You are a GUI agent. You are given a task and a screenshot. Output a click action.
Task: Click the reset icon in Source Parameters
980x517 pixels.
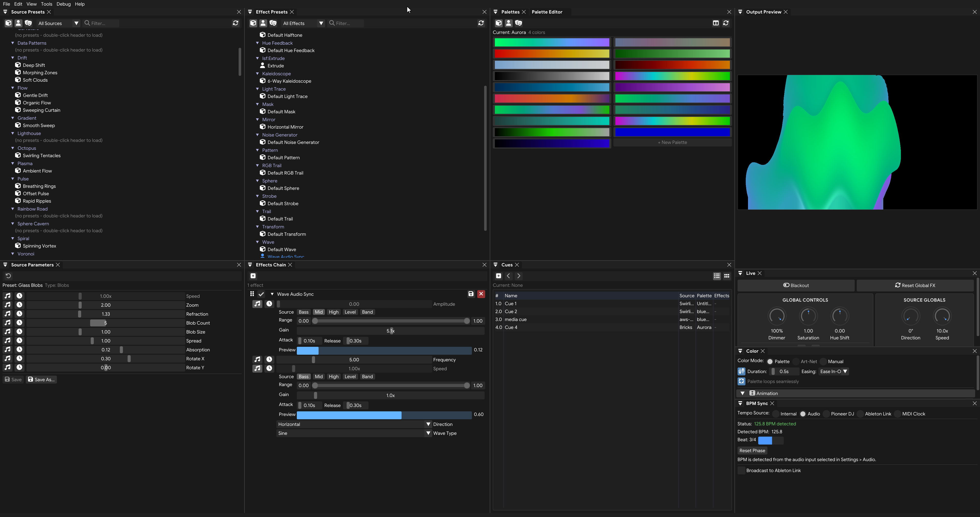8,276
